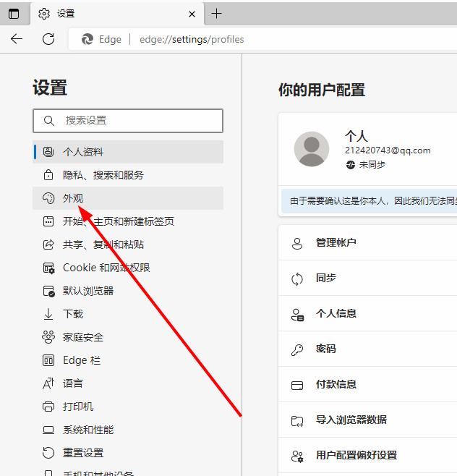Image resolution: width=457 pixels, height=476 pixels.
Task: Open 管理帐户 account management
Action: click(x=336, y=243)
